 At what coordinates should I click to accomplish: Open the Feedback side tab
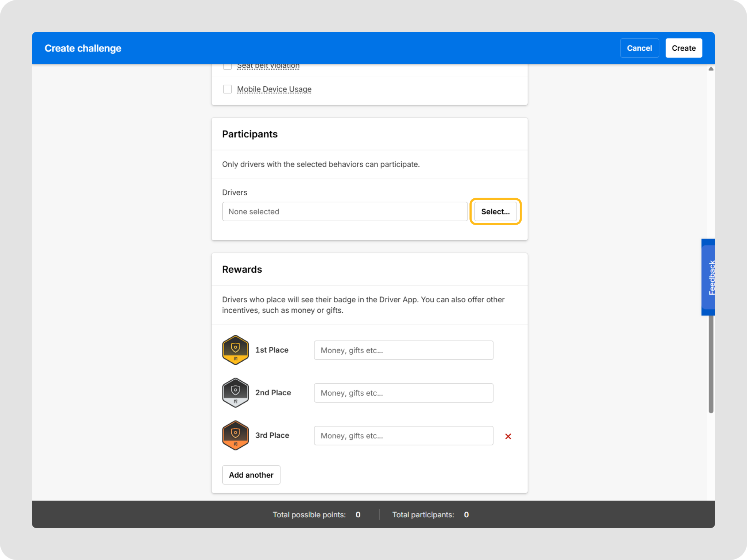708,277
